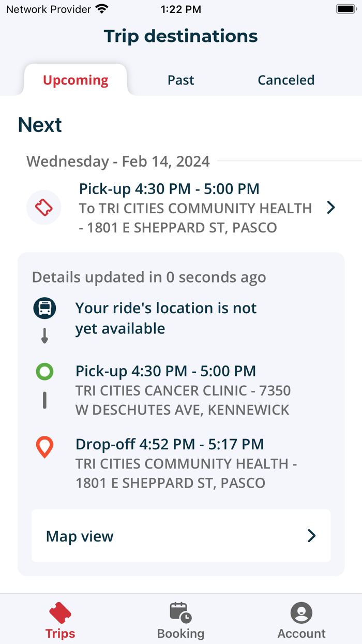Select the Booking calendar icon
The height and width of the screenshot is (644, 362).
coord(180,612)
